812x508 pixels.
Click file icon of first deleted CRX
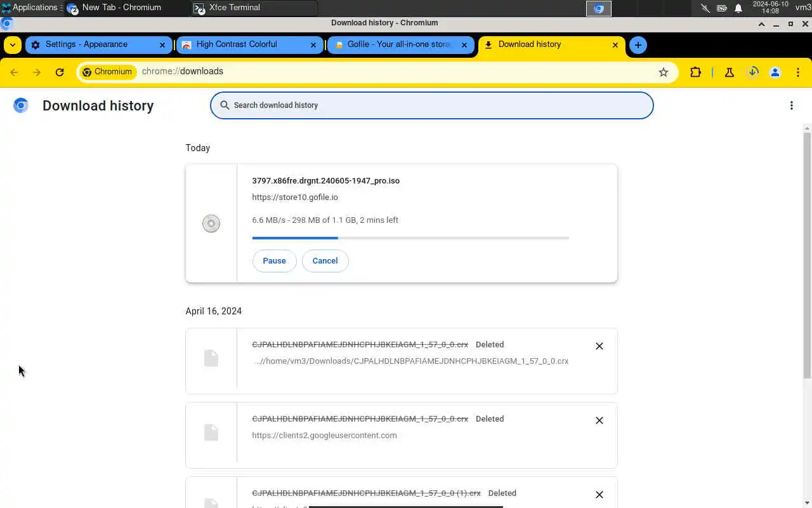211,358
